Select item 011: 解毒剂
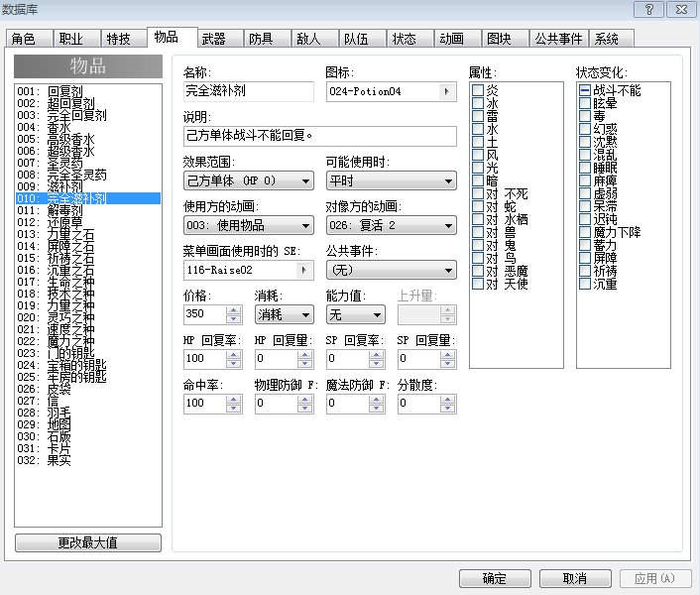 [88, 210]
